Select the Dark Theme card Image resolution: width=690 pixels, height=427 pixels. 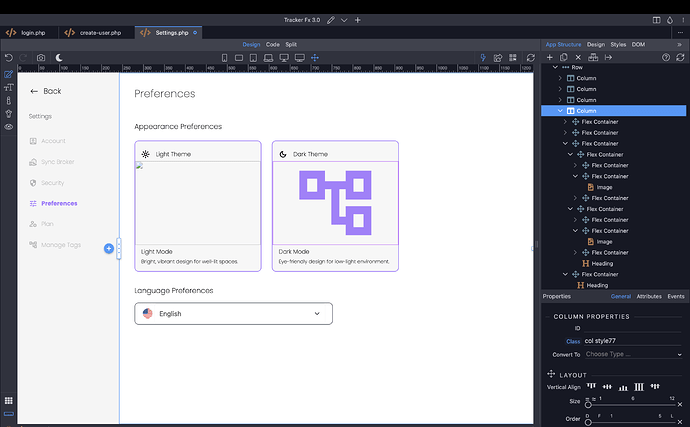coord(335,206)
